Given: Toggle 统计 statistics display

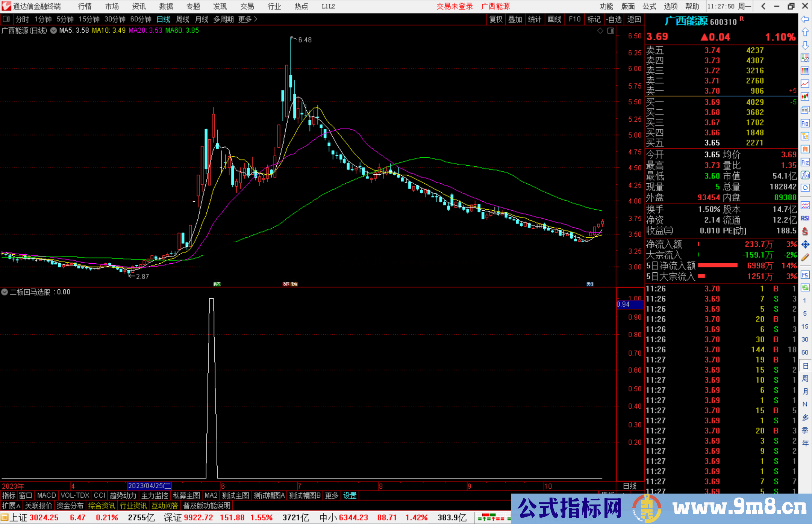Looking at the screenshot, I should (x=535, y=19).
